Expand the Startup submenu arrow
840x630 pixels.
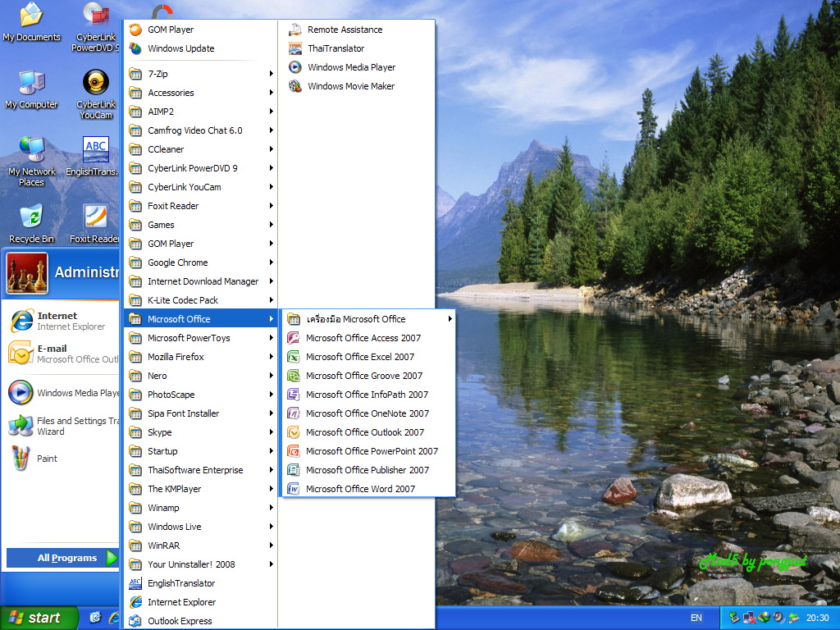pos(271,451)
